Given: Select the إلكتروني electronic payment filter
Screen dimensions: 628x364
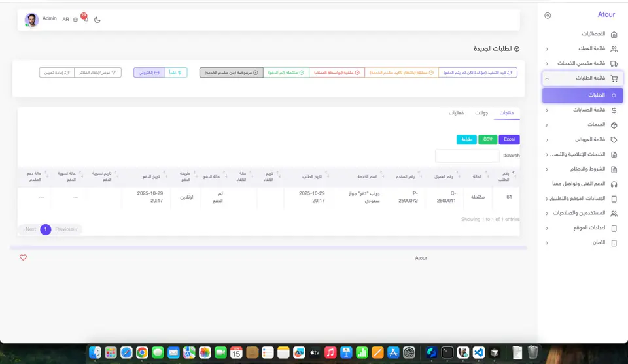Looking at the screenshot, I should click(x=149, y=73).
